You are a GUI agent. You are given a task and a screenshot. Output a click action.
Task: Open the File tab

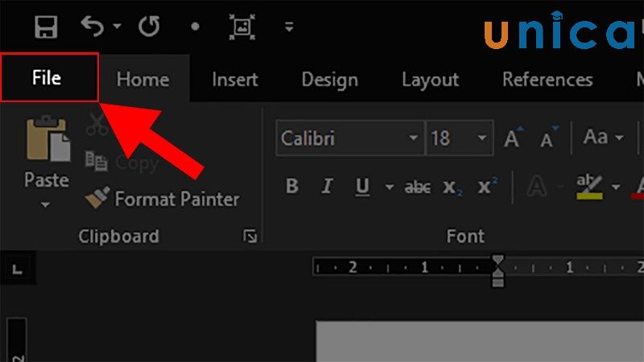(47, 78)
